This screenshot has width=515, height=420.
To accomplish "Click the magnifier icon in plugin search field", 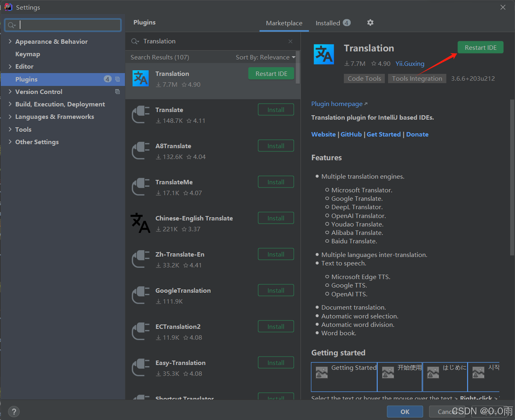I will pyautogui.click(x=135, y=41).
